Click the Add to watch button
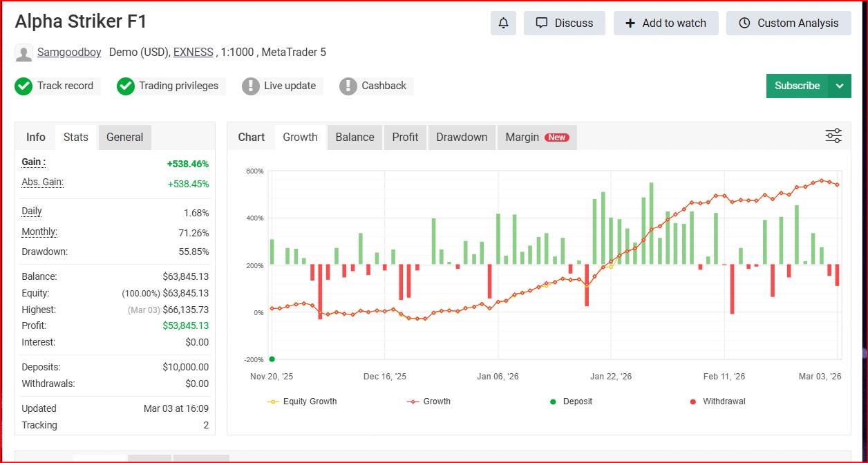 pyautogui.click(x=666, y=23)
